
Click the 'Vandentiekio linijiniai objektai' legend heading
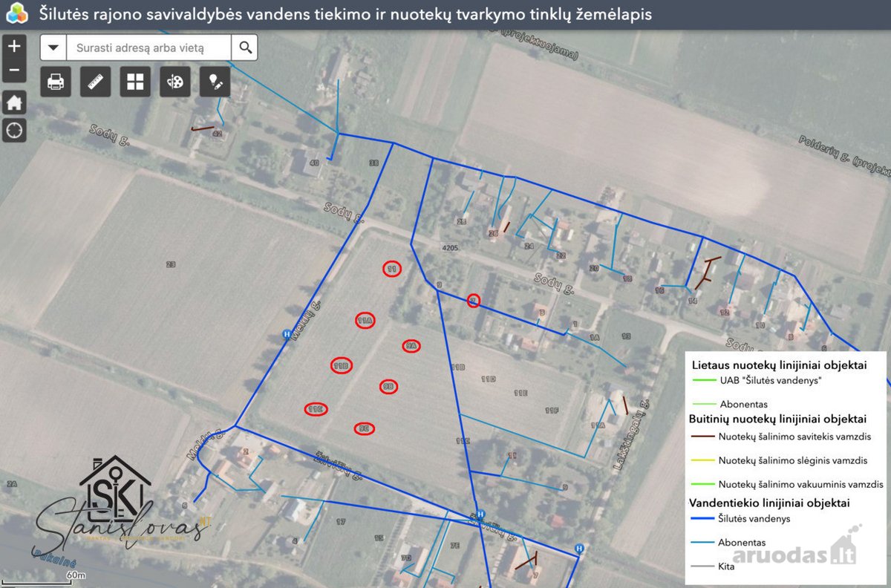click(770, 503)
